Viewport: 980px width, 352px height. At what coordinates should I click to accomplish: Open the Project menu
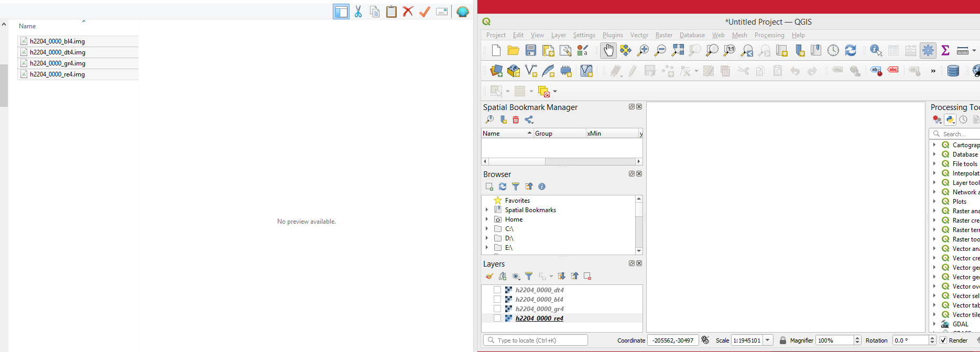click(x=496, y=35)
